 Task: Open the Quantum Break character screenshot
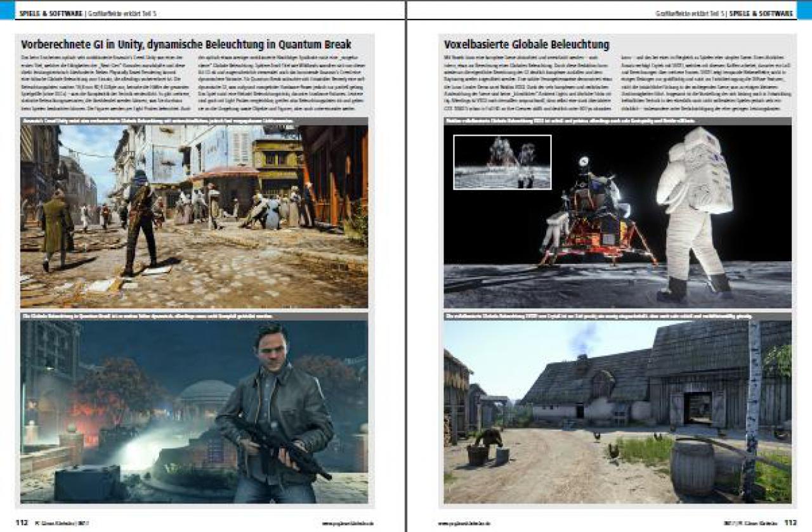194,412
